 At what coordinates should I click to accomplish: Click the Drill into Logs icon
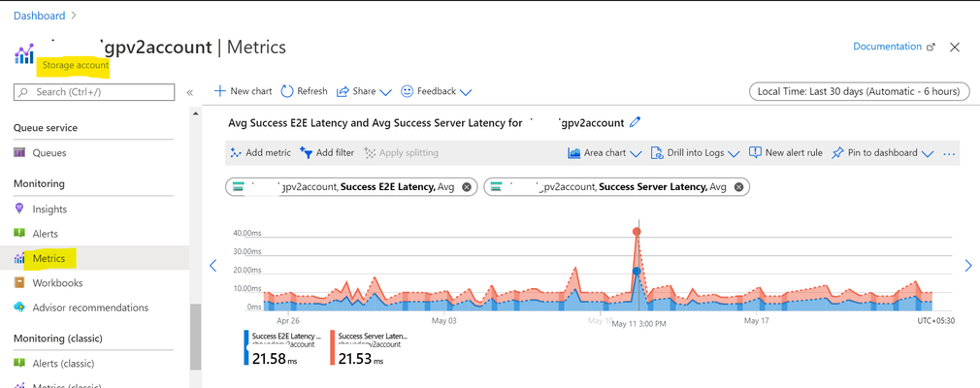[656, 153]
